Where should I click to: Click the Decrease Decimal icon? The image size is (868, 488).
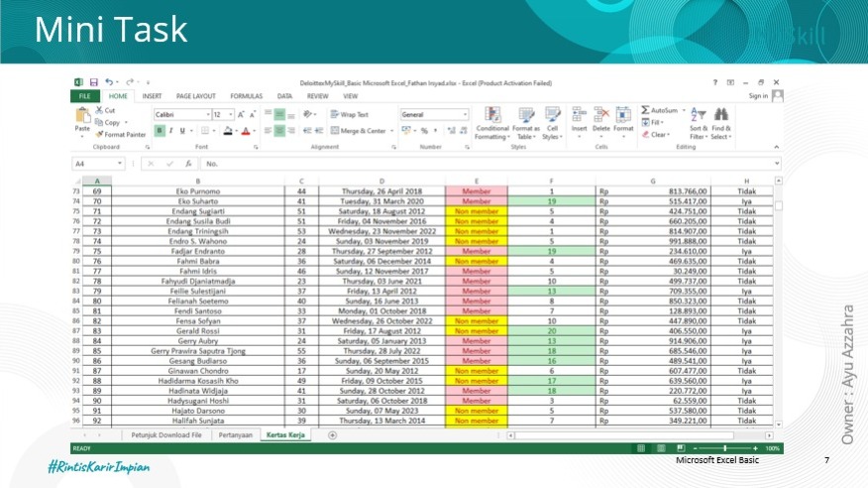point(463,131)
